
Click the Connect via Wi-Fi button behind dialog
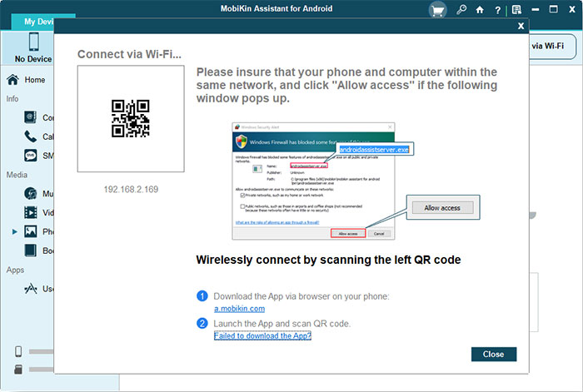(551, 46)
